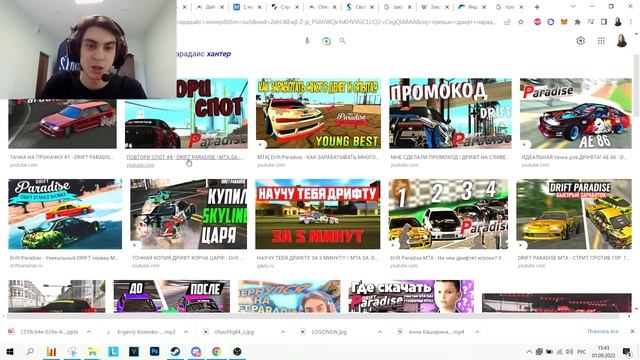Open the Google apps grid
The height and width of the screenshot is (360, 640).
601,41
